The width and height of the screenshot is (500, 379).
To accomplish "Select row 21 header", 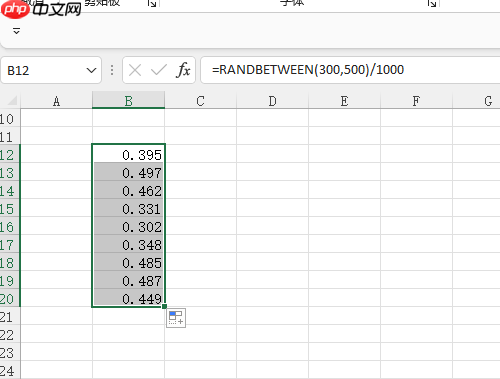I will tap(9, 317).
